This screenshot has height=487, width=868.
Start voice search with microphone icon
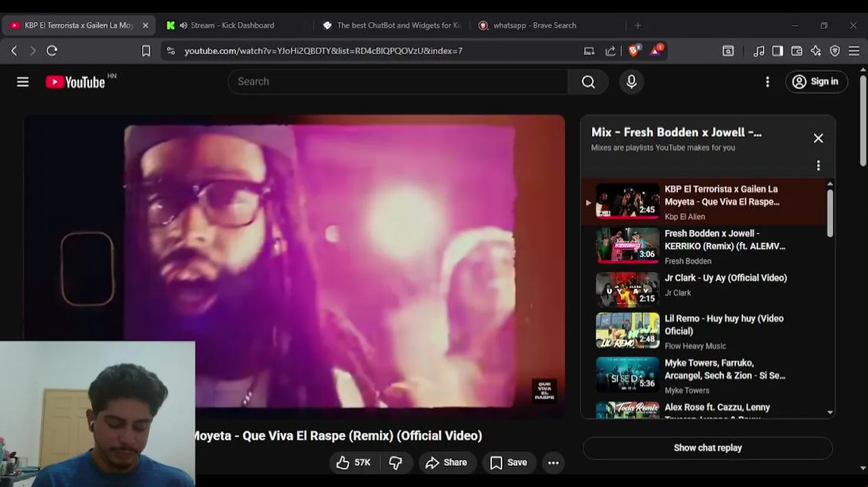pyautogui.click(x=631, y=82)
